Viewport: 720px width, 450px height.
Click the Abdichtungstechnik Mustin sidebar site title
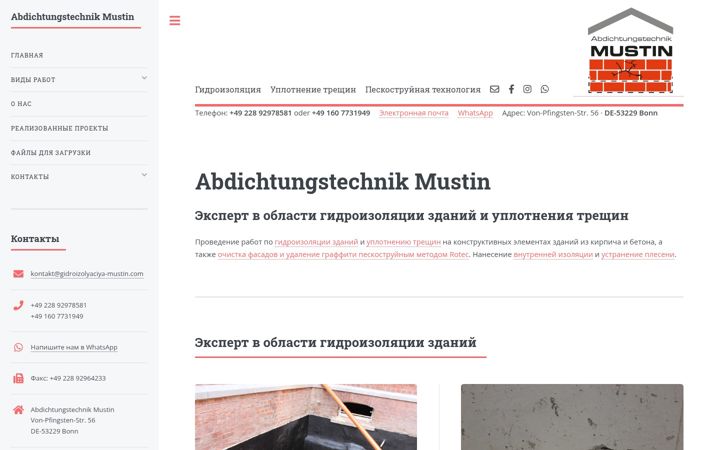point(73,17)
